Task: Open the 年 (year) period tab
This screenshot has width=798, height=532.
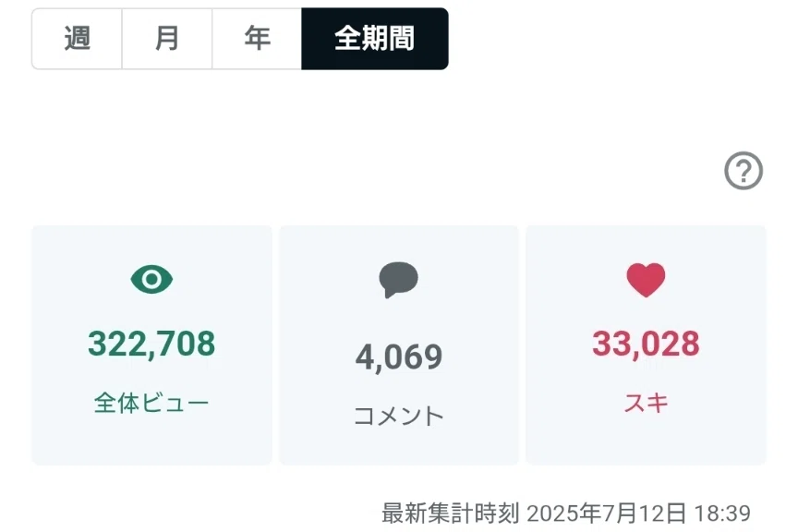Action: (257, 39)
